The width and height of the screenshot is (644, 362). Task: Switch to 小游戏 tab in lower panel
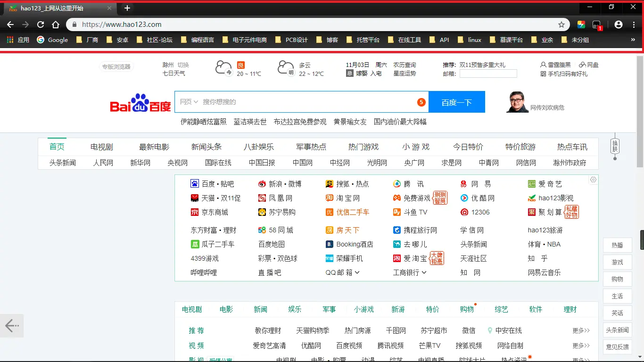point(363,309)
